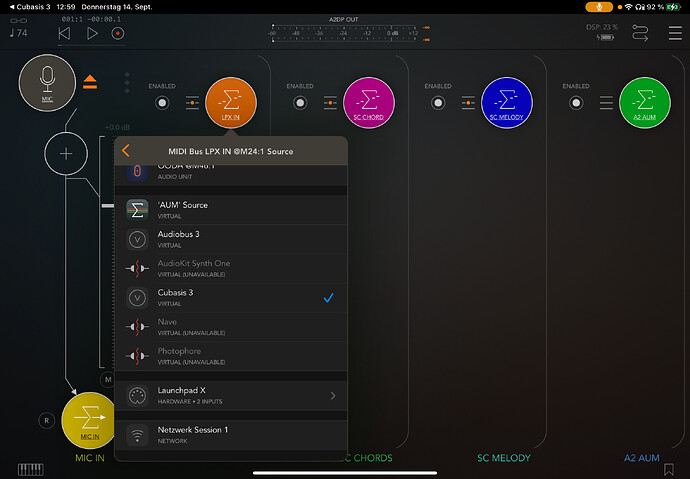Screen dimensions: 690x479
Task: Toggle Ableton Link icon above tempo
Action: coord(18,20)
